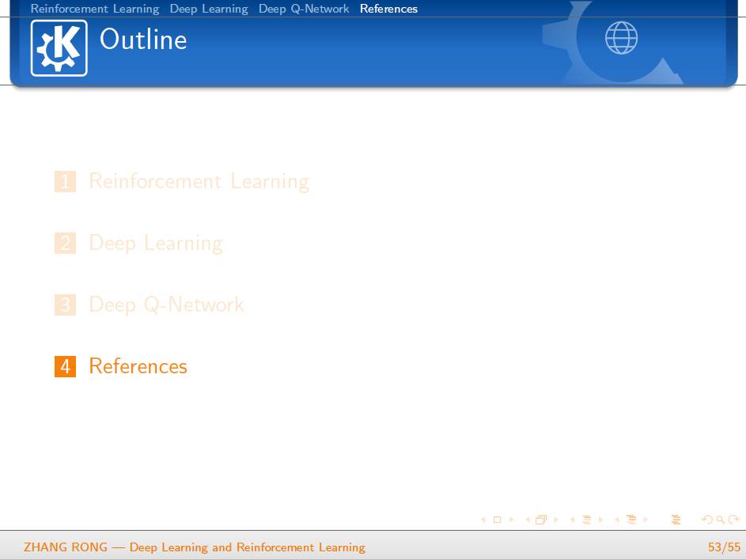Jump to next section arrow

(646, 520)
